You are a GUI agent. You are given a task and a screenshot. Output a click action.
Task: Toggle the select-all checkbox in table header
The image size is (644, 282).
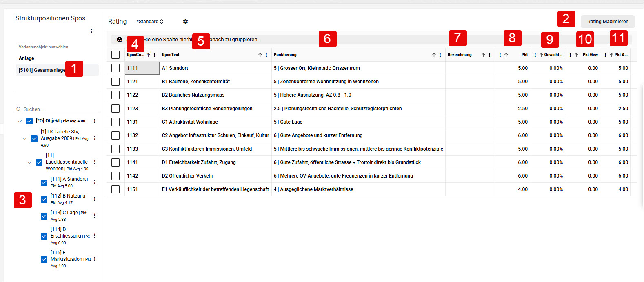[x=115, y=55]
